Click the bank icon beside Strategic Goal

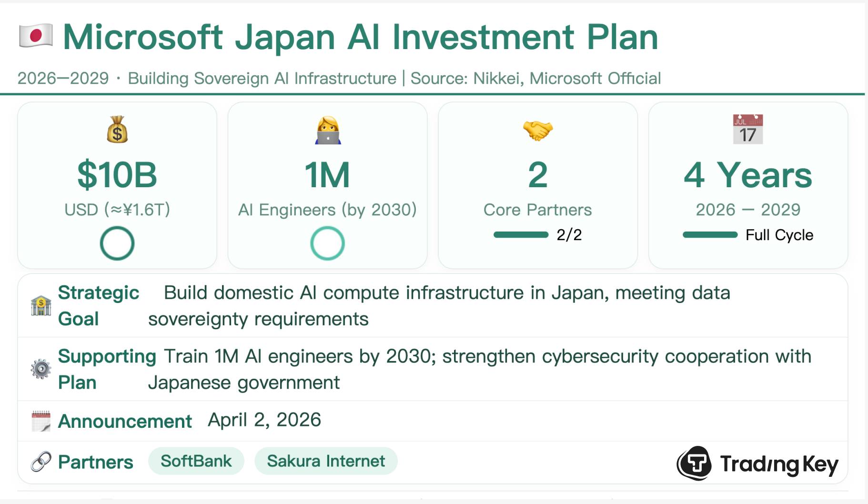41,305
